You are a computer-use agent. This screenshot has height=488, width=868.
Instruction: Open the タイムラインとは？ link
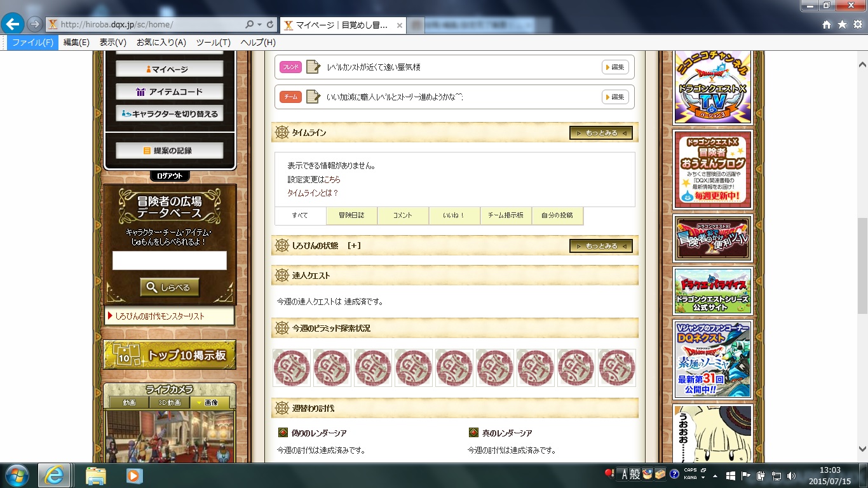coord(313,193)
